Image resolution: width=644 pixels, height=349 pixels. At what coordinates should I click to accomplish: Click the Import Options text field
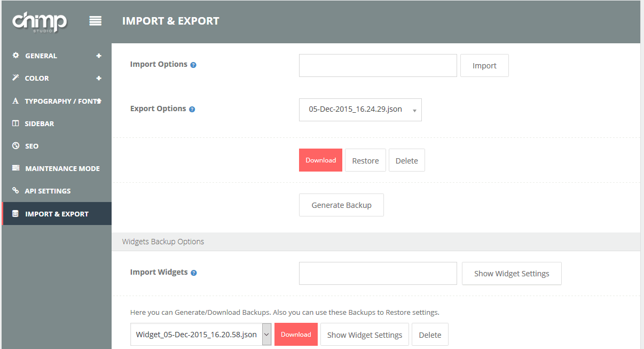378,66
